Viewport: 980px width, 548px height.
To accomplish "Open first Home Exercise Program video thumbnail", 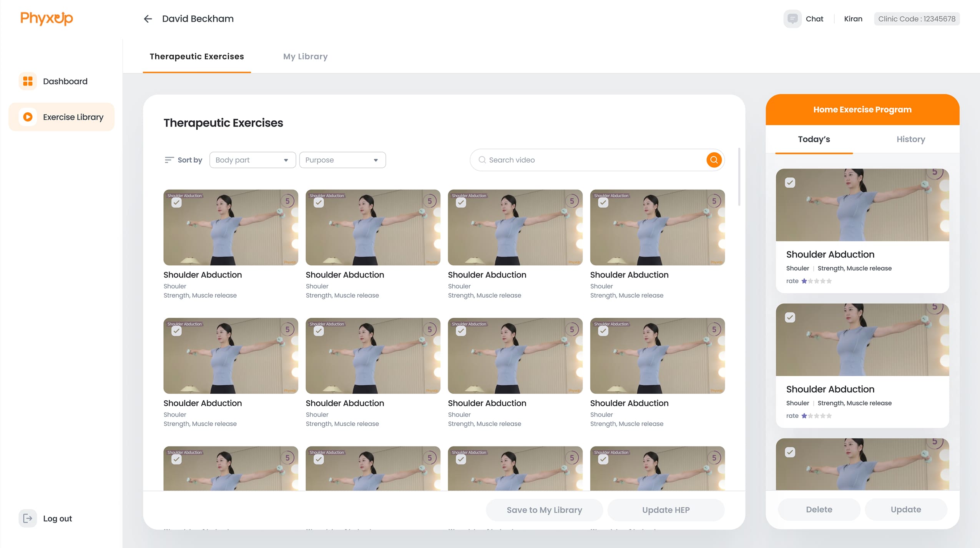I will (862, 205).
